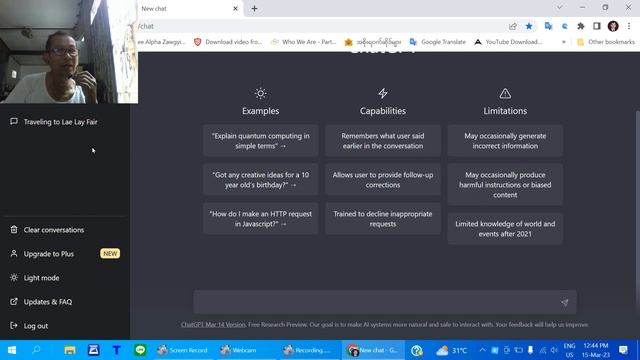The width and height of the screenshot is (640, 360).
Task: Click the lightning bolt icon above Capabilities
Action: [382, 93]
